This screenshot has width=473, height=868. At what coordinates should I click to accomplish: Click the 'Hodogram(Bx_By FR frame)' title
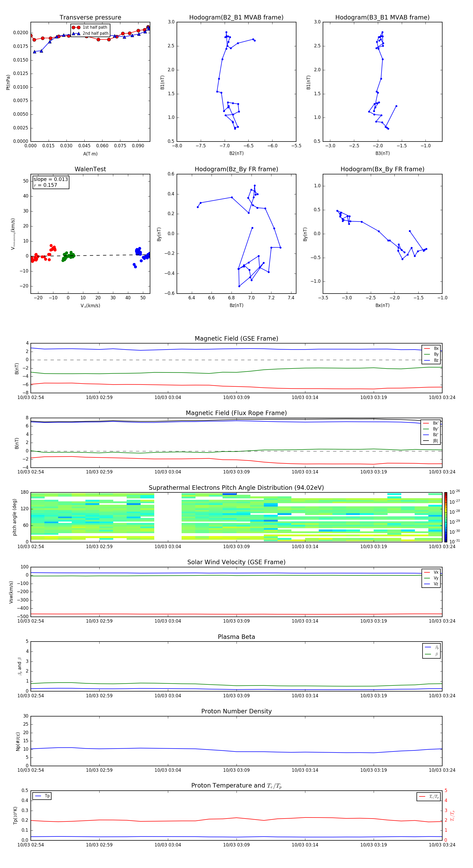click(382, 169)
